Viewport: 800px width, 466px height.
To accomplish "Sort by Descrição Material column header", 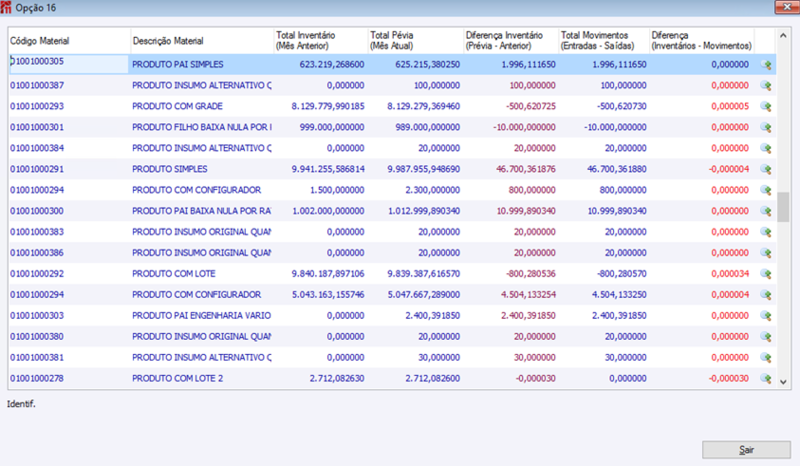I will [202, 41].
